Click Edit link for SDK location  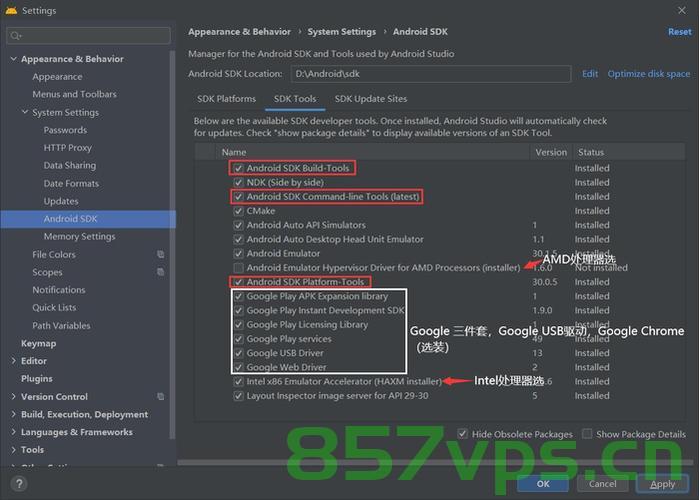pos(590,74)
